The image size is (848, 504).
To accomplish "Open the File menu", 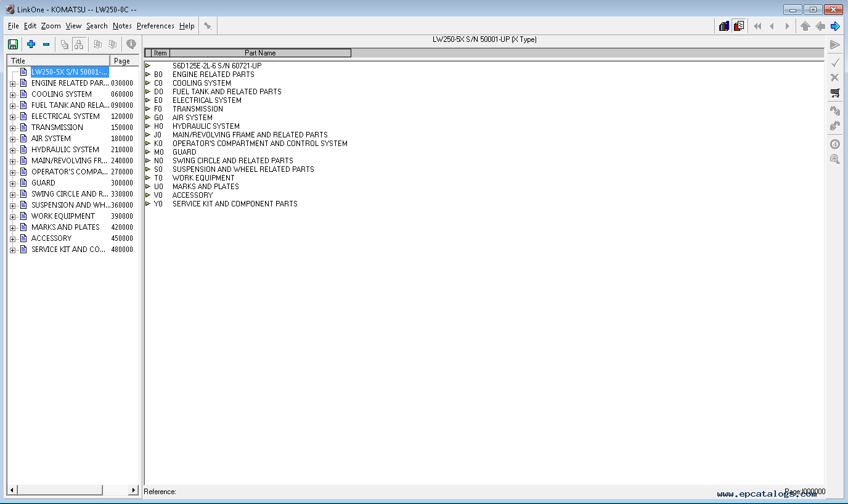I will pos(14,26).
